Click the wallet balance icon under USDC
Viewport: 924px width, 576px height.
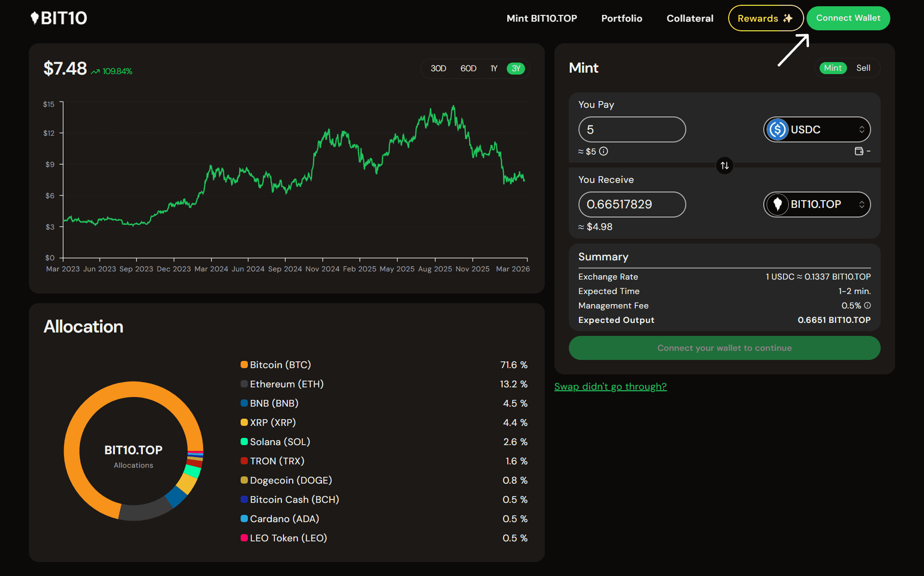point(859,151)
